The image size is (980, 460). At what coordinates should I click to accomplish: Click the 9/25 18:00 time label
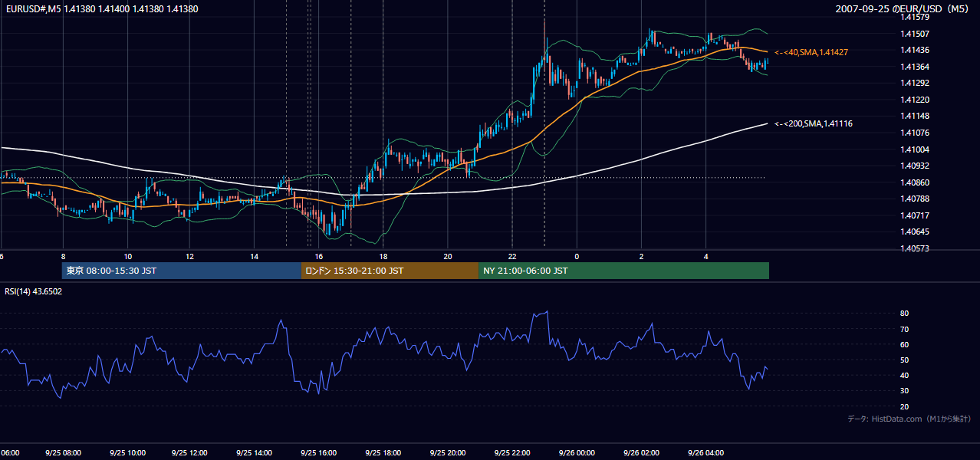point(383,453)
